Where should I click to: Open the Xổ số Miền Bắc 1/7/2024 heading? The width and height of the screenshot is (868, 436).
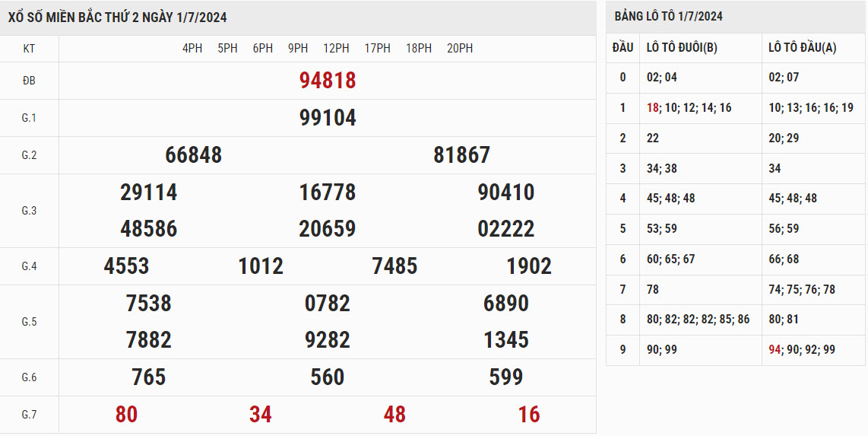(118, 18)
